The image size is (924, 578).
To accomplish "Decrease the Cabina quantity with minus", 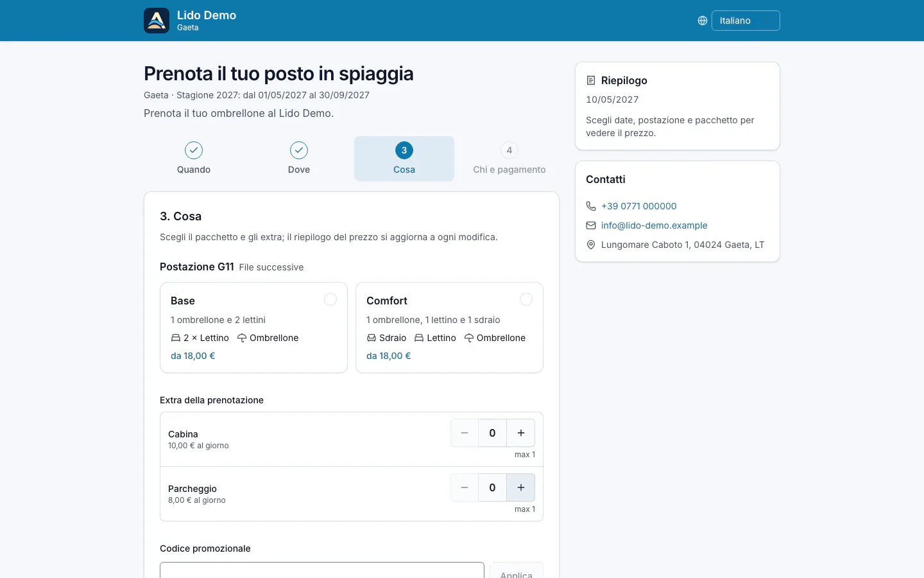I will (x=465, y=433).
